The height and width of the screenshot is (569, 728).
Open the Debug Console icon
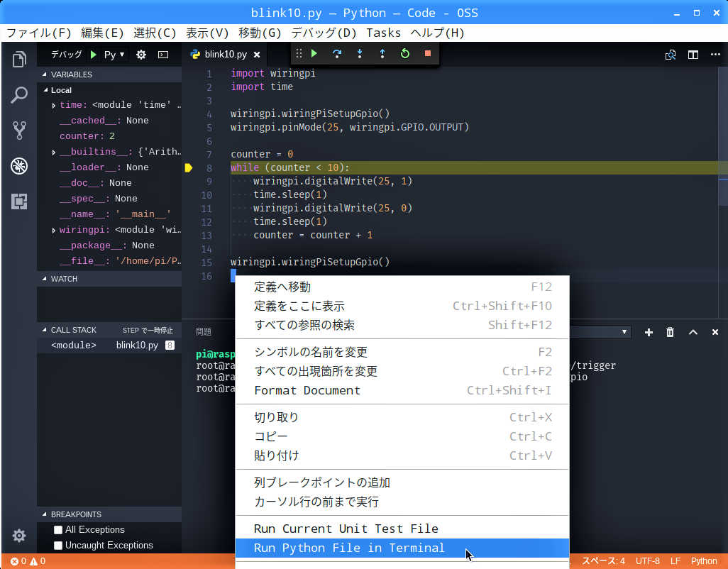163,55
